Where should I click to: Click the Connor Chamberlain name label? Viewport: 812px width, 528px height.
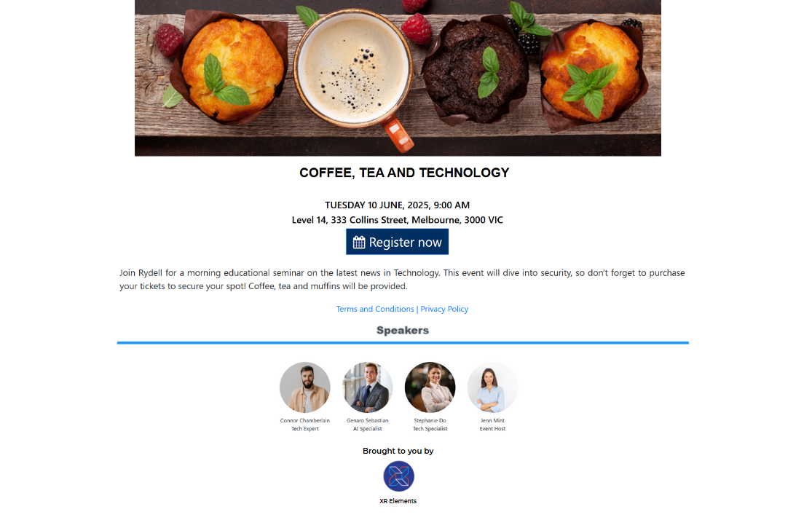[305, 420]
